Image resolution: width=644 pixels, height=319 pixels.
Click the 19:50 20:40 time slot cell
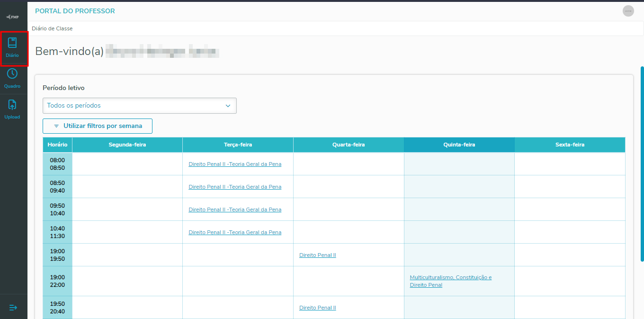(58, 308)
